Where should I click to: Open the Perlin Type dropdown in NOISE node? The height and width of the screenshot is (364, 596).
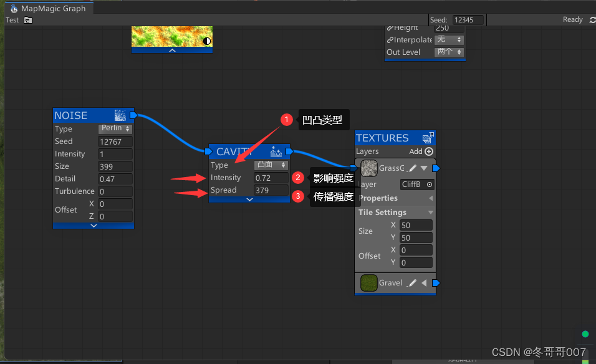[115, 128]
